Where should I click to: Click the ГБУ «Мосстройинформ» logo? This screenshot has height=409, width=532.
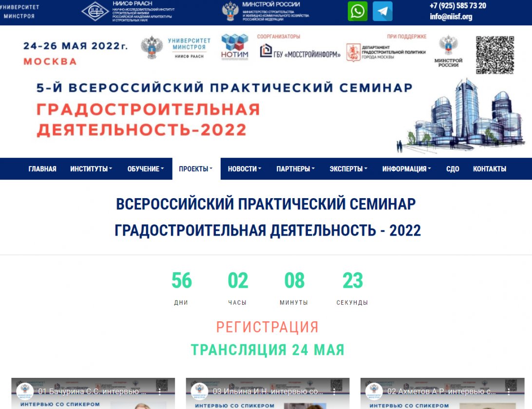pos(300,51)
